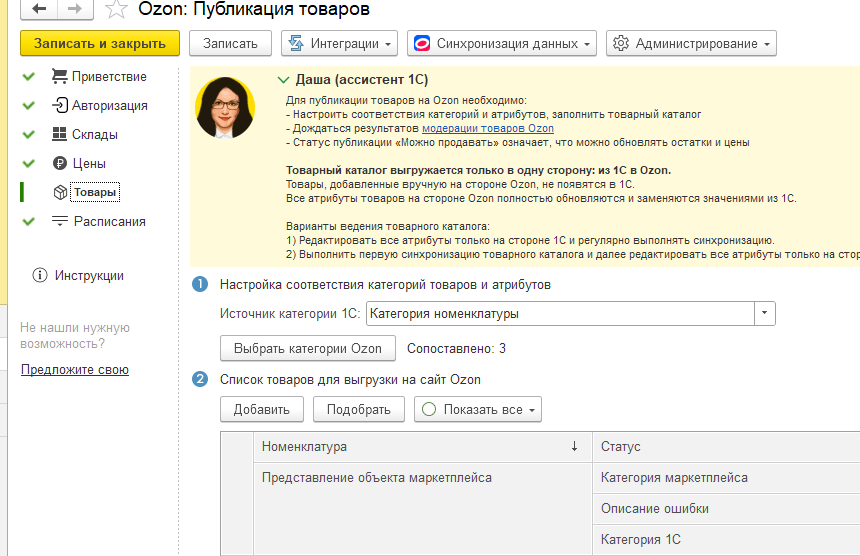Click the Записать button
This screenshot has width=860, height=556.
point(230,43)
